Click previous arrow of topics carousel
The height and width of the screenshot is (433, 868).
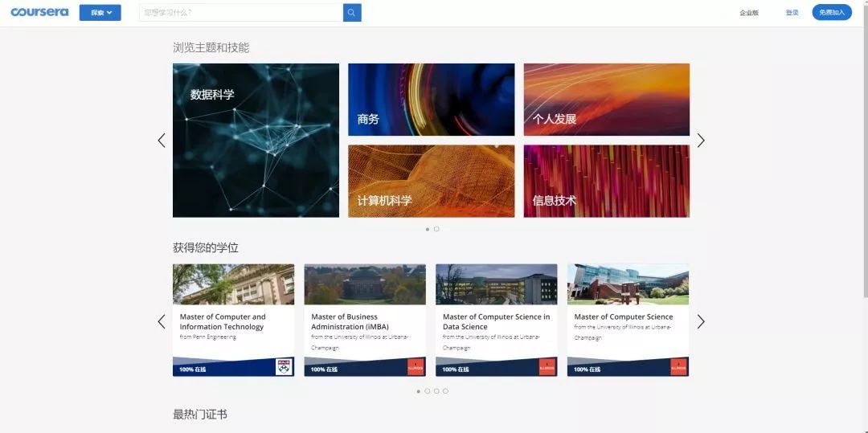click(162, 141)
